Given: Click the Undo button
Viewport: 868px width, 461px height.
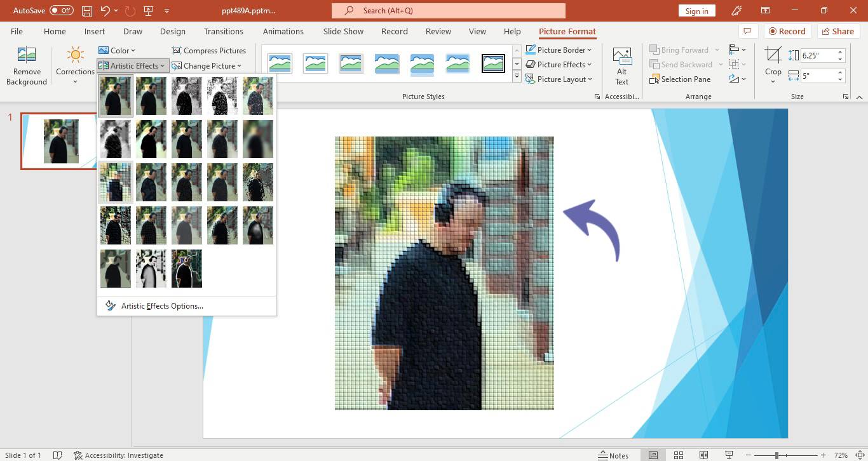Looking at the screenshot, I should point(105,10).
